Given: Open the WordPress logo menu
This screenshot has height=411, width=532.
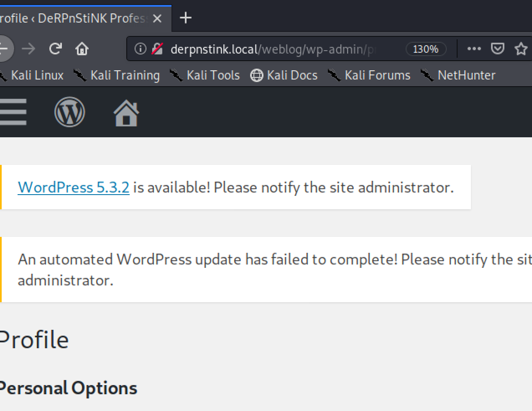Looking at the screenshot, I should (69, 112).
